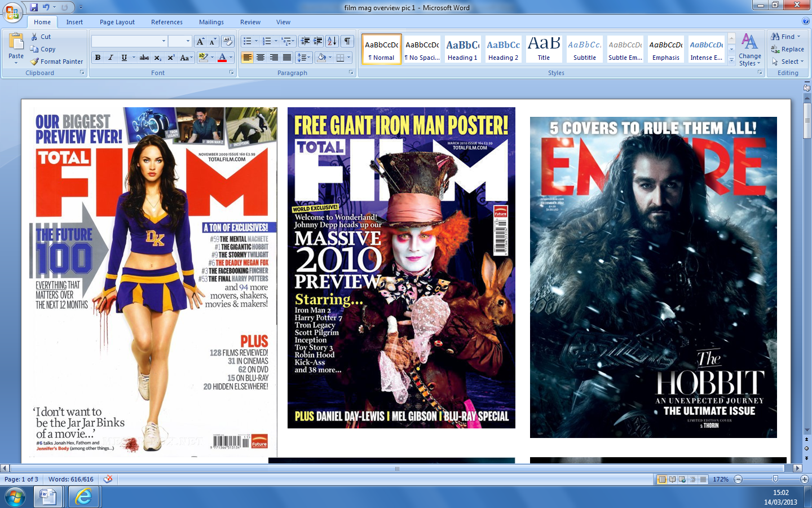Click the Grow Font icon
The image size is (812, 508).
[200, 41]
